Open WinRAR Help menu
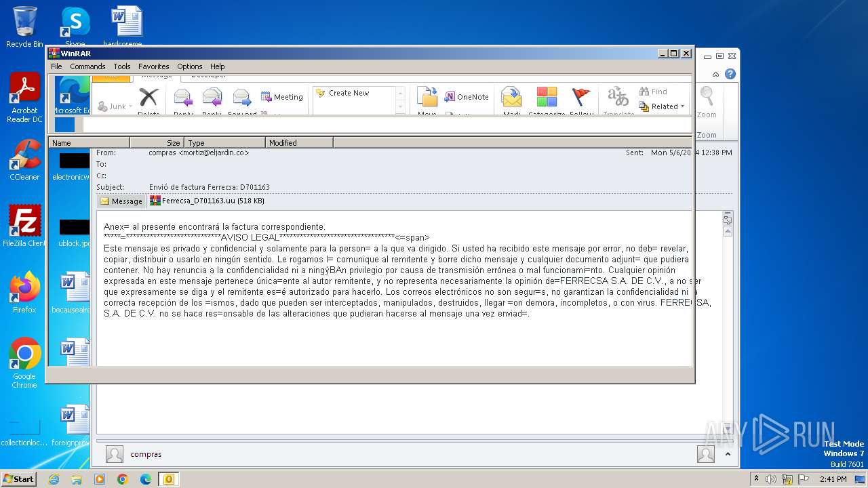The width and height of the screenshot is (868, 488). pos(217,66)
